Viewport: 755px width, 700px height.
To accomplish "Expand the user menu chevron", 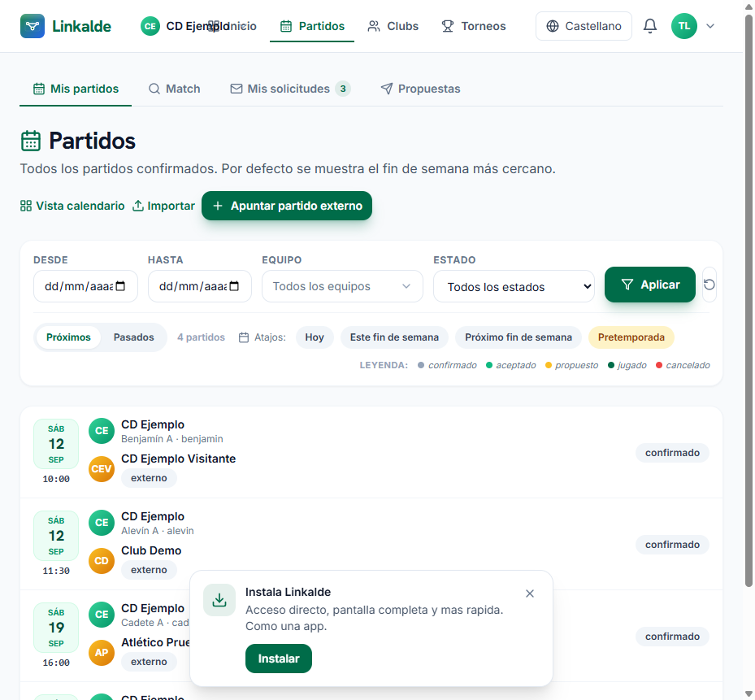I will 710,26.
